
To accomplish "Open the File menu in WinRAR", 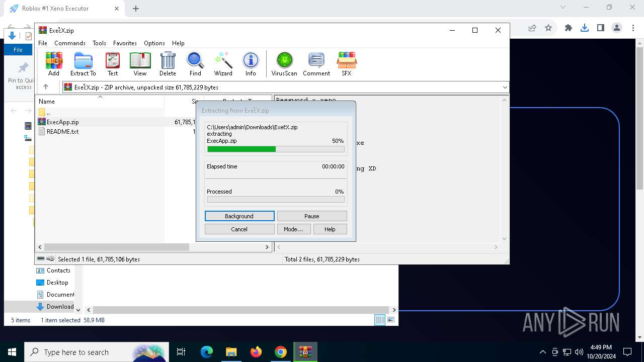I will [x=43, y=43].
